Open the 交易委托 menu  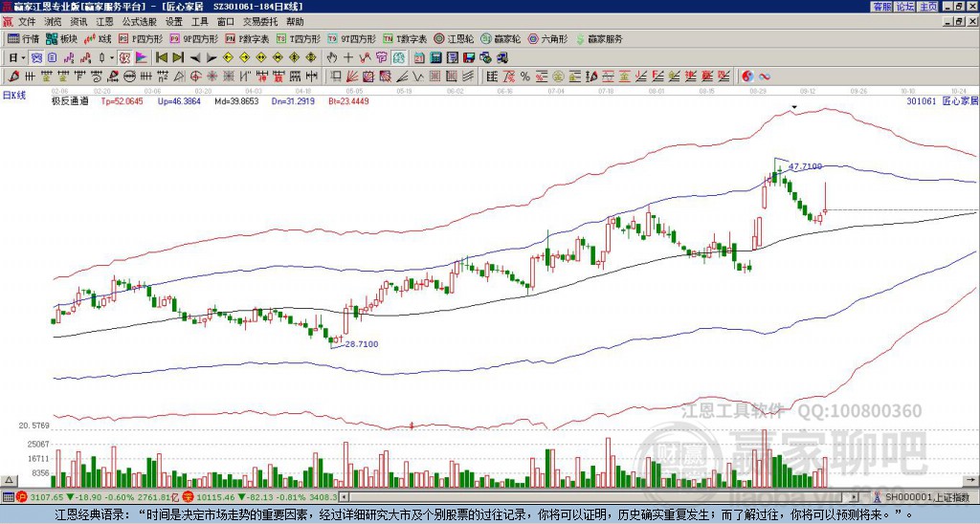260,22
